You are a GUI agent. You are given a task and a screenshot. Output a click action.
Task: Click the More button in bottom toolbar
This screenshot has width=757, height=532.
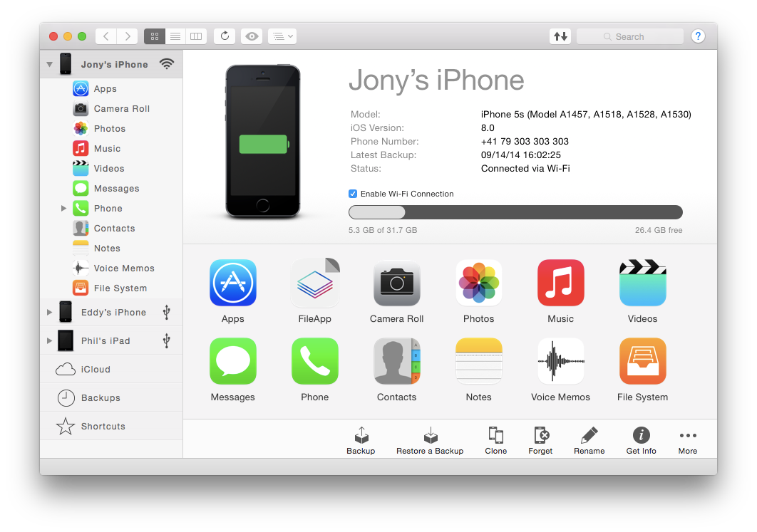point(687,441)
